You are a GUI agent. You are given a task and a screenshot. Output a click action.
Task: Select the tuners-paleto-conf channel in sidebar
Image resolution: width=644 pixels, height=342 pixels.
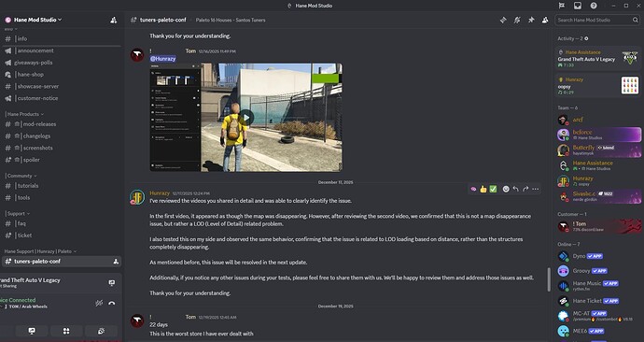point(62,262)
